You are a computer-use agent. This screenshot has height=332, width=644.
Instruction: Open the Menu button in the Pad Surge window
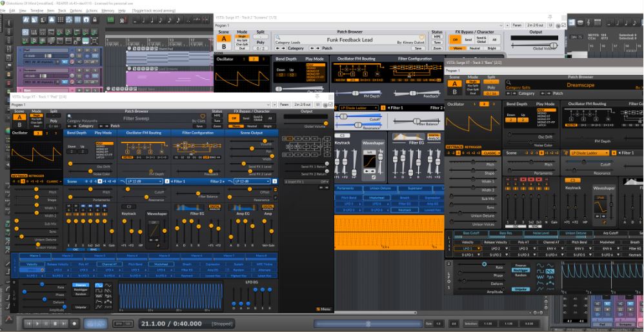(x=324, y=309)
